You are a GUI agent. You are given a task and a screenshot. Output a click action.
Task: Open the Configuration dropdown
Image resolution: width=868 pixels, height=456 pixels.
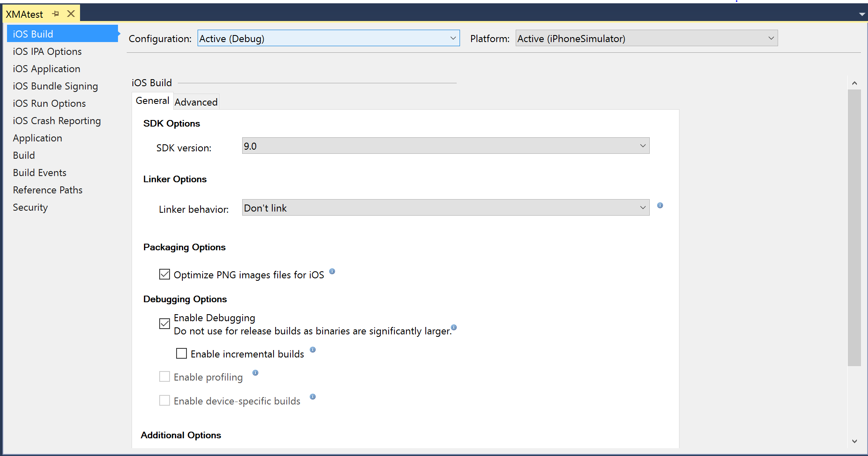[x=328, y=38]
